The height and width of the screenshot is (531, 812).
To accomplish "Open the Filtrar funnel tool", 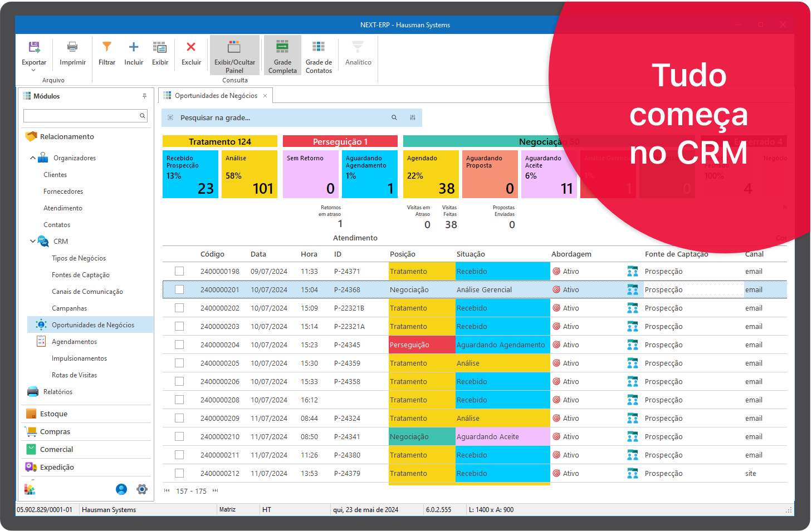I will (x=107, y=48).
